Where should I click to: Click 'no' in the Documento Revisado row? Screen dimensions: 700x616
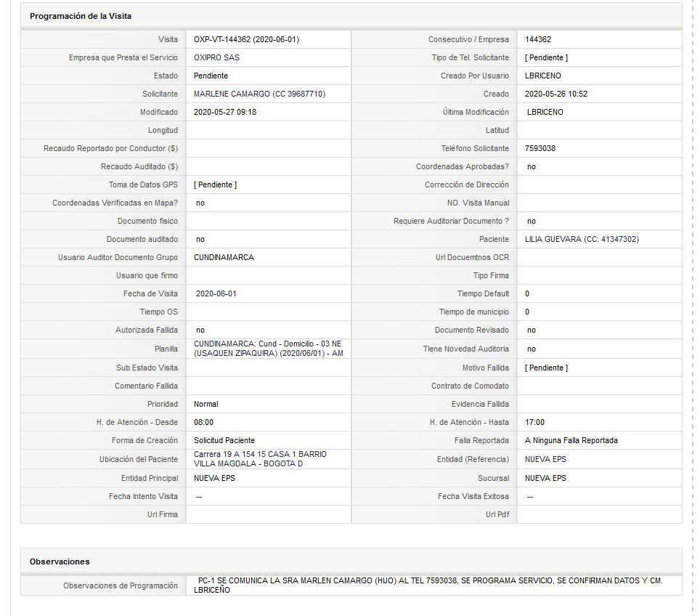tap(532, 330)
